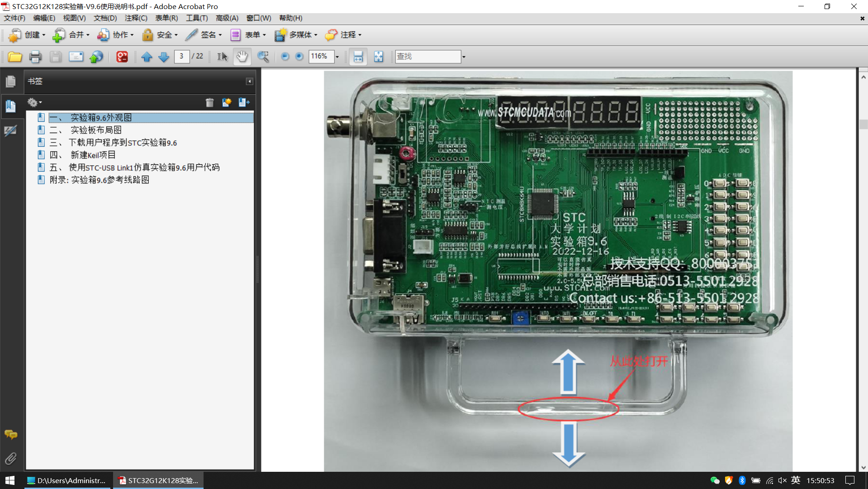
Task: Jump to bookmark 四、新建Keil项目
Action: pos(82,155)
